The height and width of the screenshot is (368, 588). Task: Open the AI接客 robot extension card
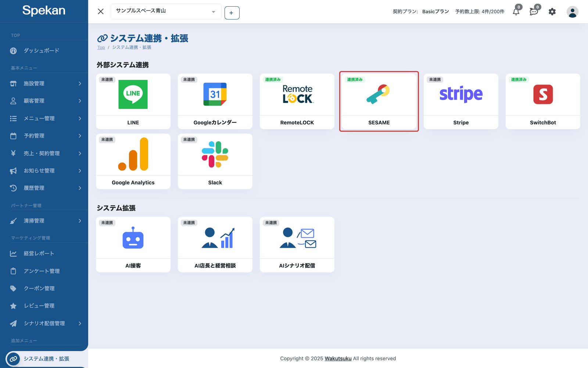point(133,244)
